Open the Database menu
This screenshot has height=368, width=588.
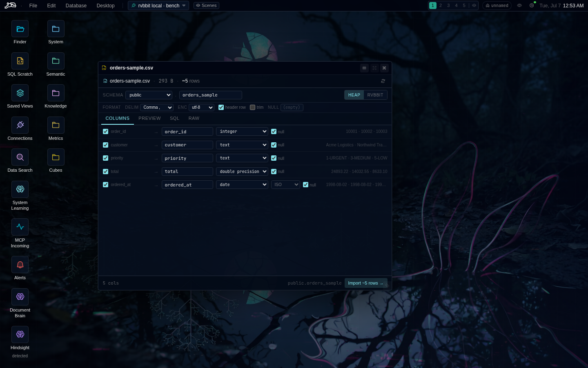pos(76,5)
